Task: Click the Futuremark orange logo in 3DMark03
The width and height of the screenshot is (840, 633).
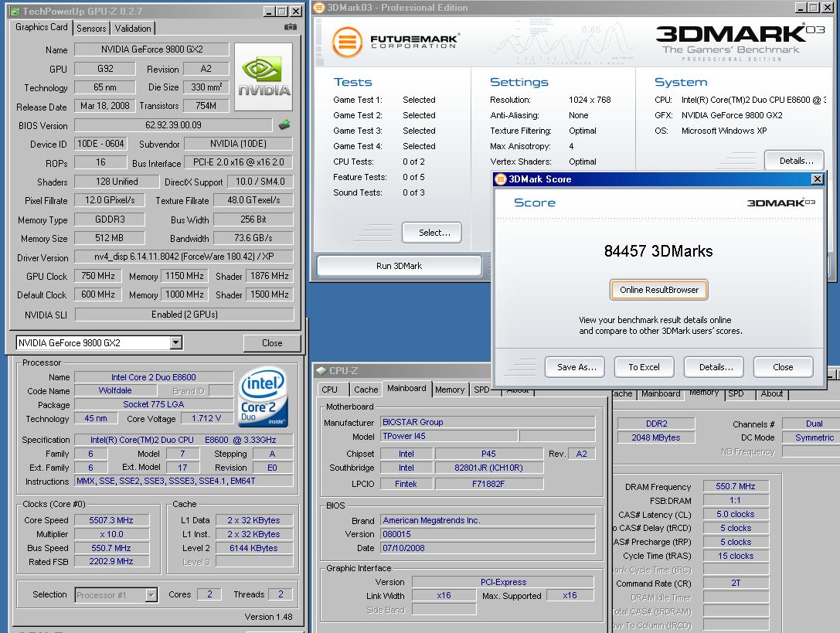Action: point(347,42)
